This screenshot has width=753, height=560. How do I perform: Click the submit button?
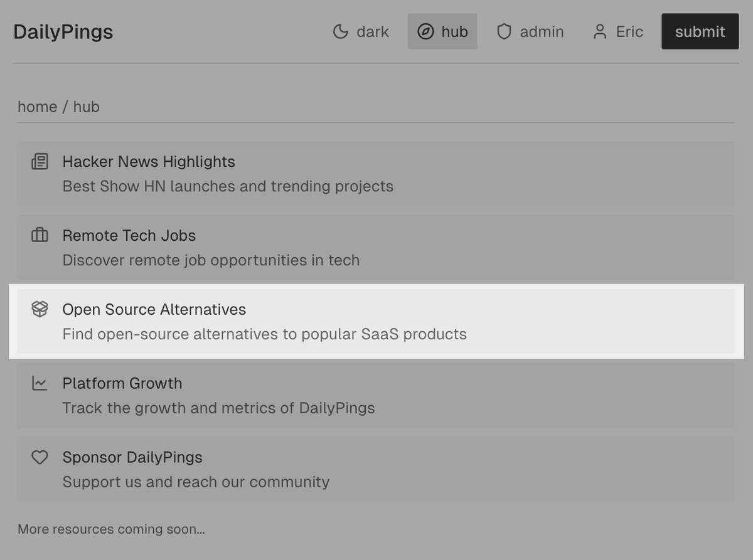700,31
